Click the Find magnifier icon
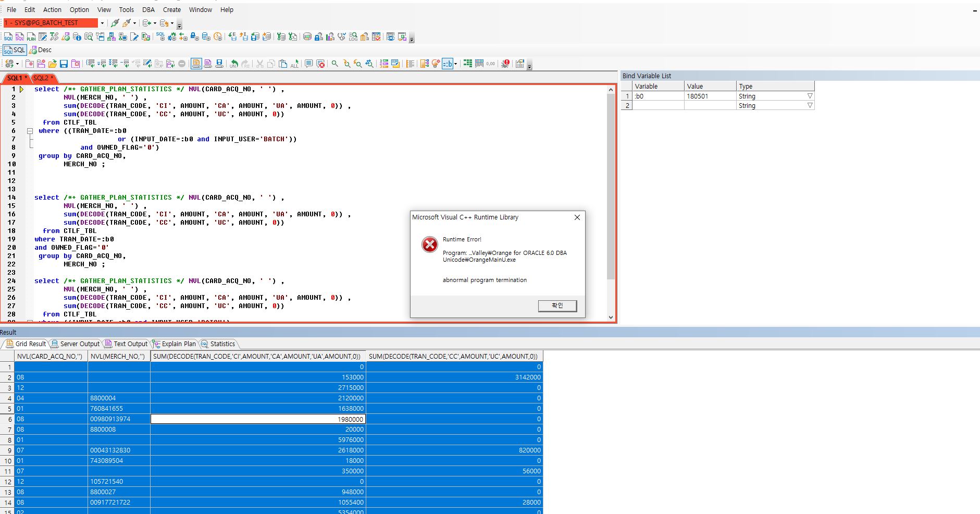Viewport: 980px width, 514px height. click(335, 64)
